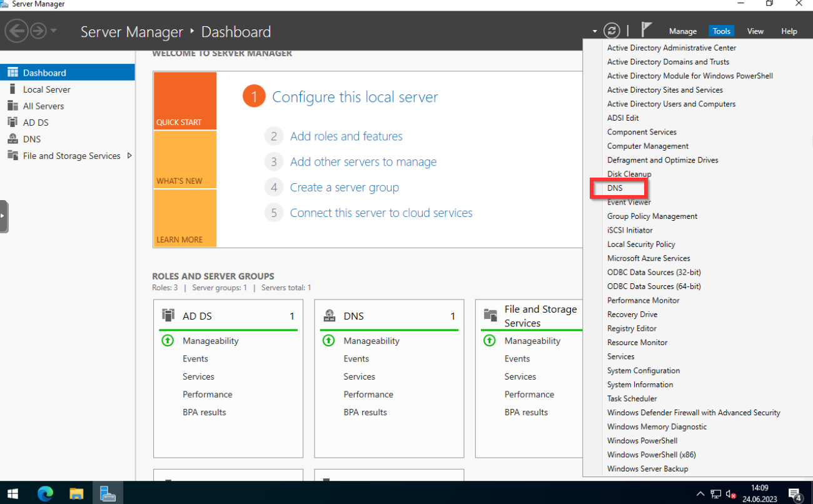The height and width of the screenshot is (504, 813).
Task: Choose Services in the Tools menu
Action: 620,356
